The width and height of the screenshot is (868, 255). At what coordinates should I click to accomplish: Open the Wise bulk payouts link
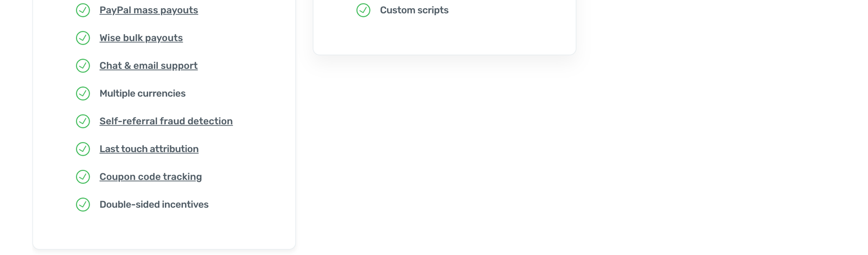[x=141, y=38]
